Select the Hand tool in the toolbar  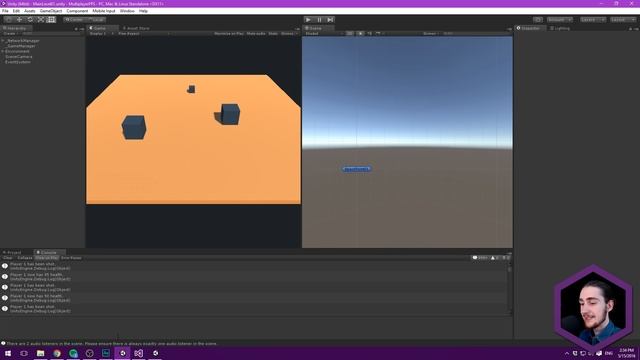[x=9, y=20]
